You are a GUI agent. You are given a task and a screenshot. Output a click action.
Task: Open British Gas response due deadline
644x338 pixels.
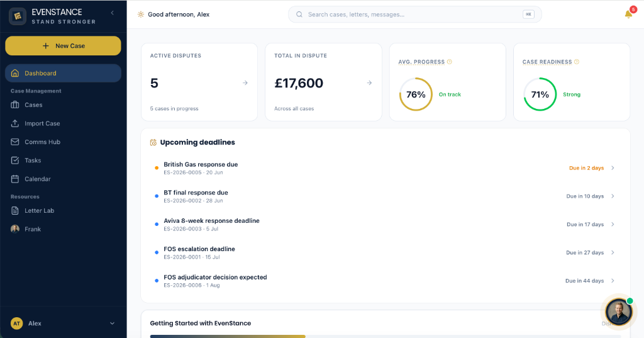click(386, 168)
